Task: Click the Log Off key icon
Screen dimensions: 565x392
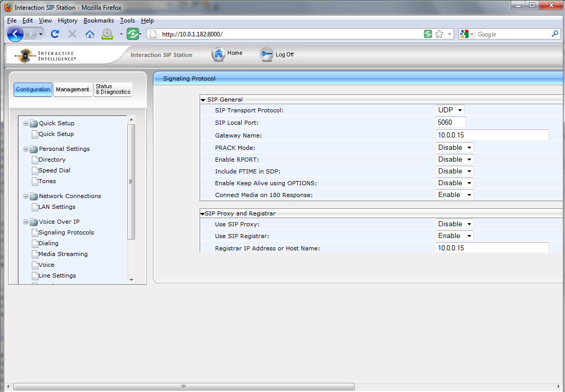Action: pyautogui.click(x=266, y=54)
